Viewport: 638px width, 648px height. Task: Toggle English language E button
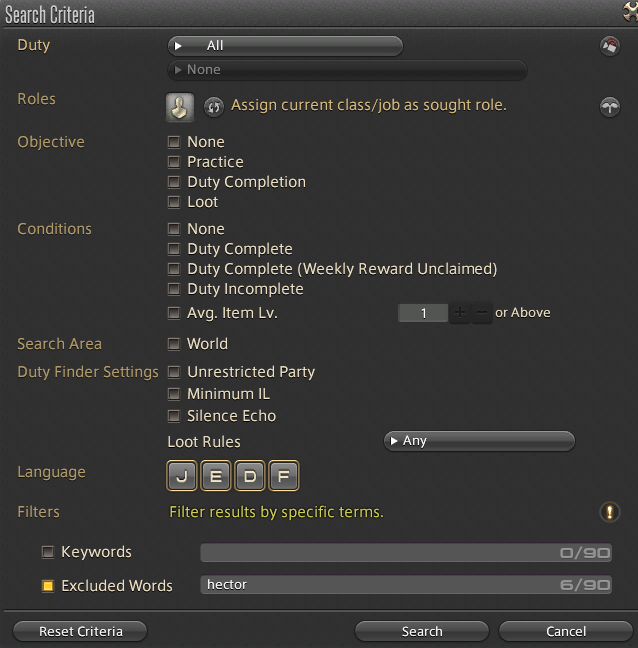click(216, 476)
